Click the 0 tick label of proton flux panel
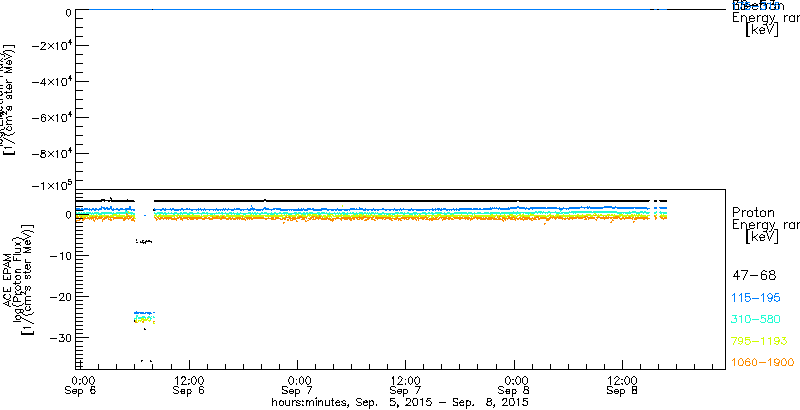 click(67, 215)
